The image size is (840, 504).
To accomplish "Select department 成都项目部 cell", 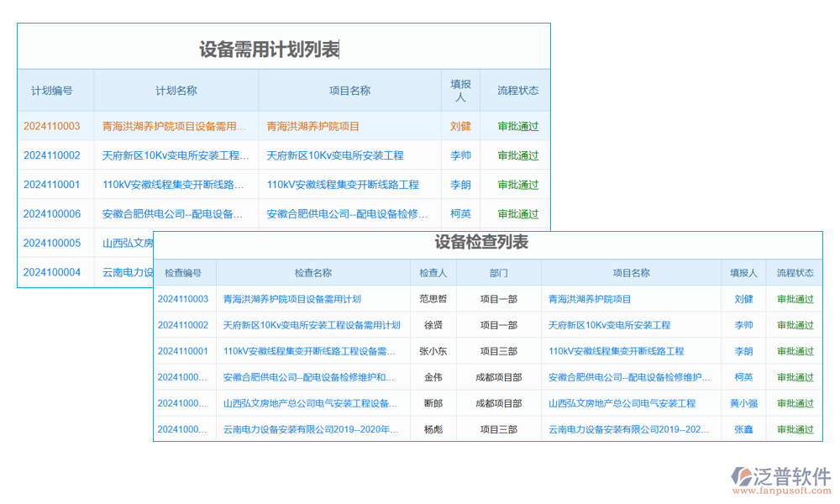I will click(500, 377).
